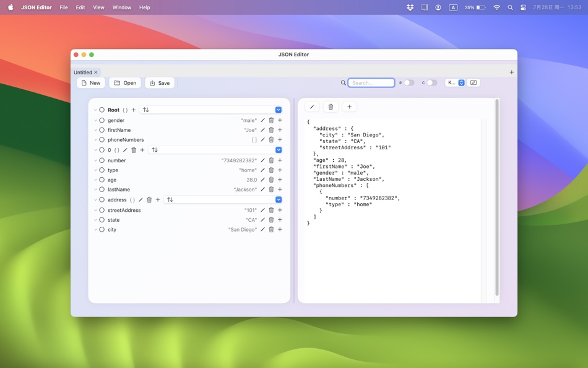Edit lastName value with pencil icon

click(262, 190)
